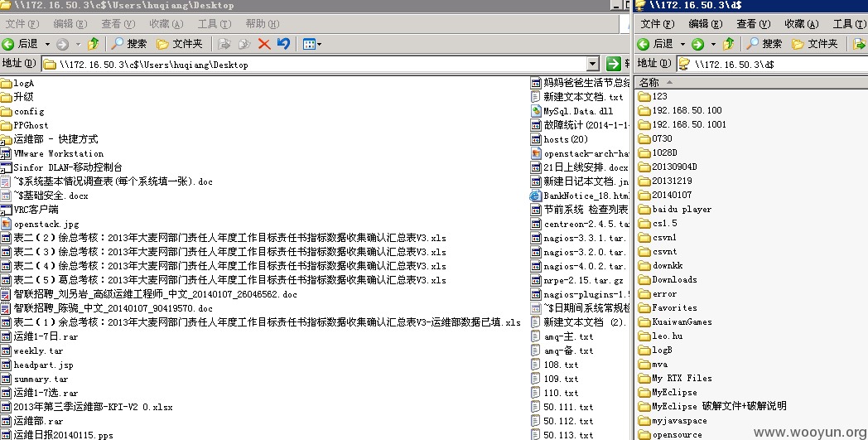868x440 pixels.
Task: Open Forward history dropdown in d$ window
Action: [x=713, y=44]
